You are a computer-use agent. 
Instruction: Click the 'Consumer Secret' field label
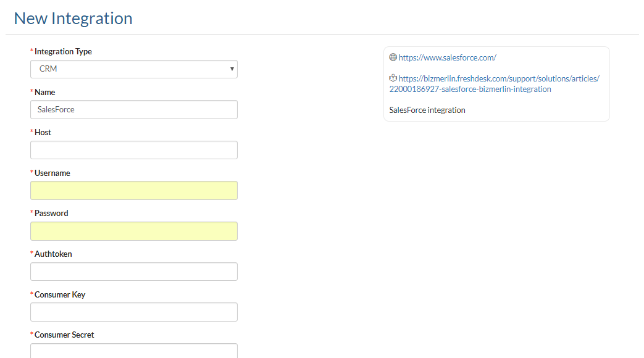64,335
